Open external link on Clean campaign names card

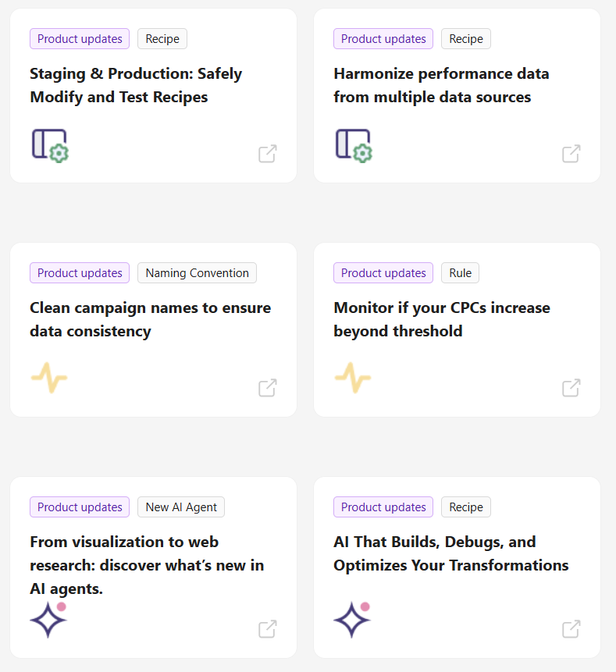coord(268,388)
